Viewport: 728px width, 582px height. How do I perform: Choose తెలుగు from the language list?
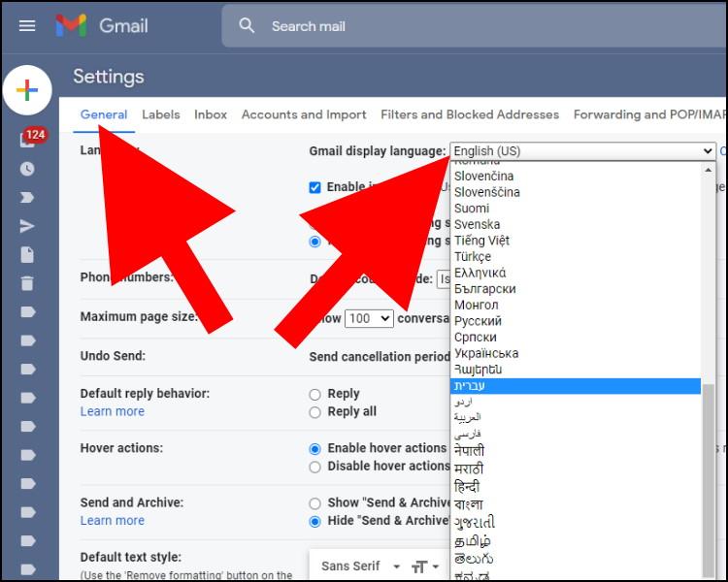pos(576,559)
